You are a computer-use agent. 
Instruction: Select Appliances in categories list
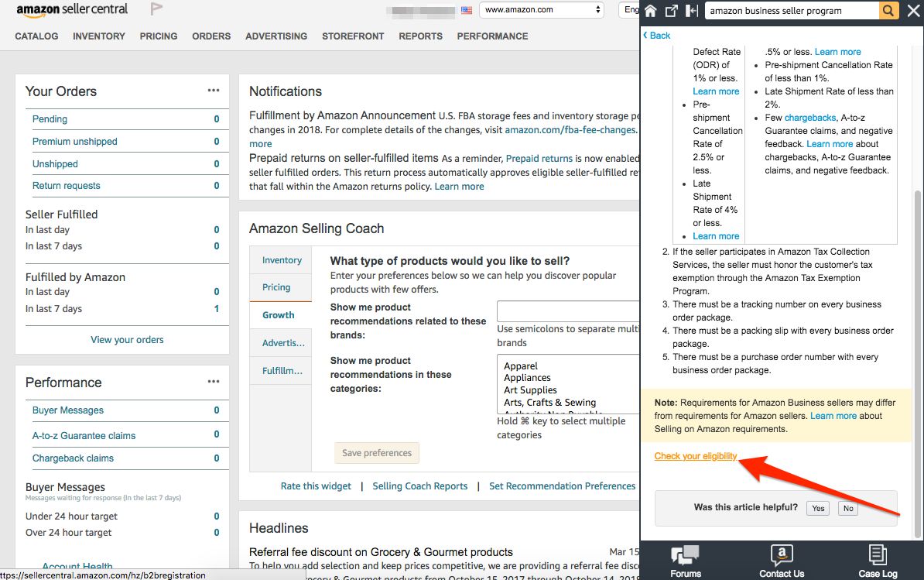[x=528, y=378]
